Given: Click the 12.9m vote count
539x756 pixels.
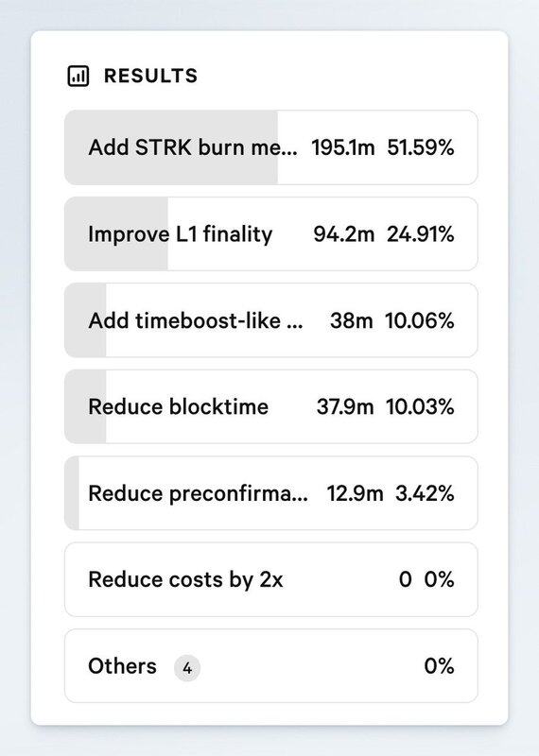Looking at the screenshot, I should pos(356,493).
